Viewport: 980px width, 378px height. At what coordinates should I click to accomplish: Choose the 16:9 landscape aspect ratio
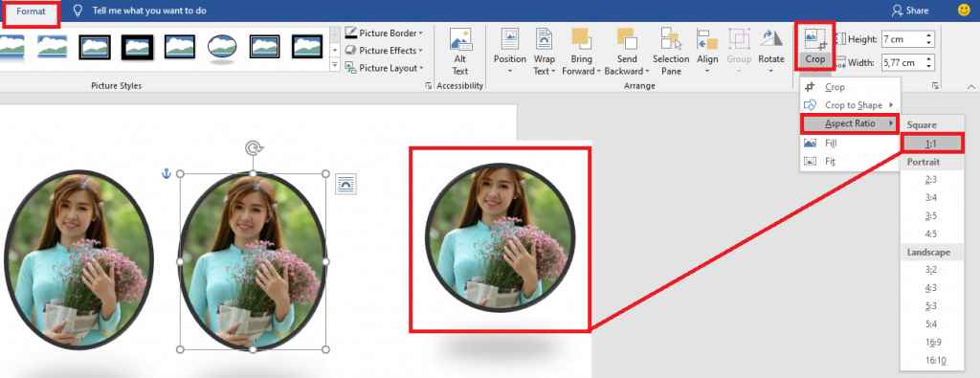coord(932,343)
